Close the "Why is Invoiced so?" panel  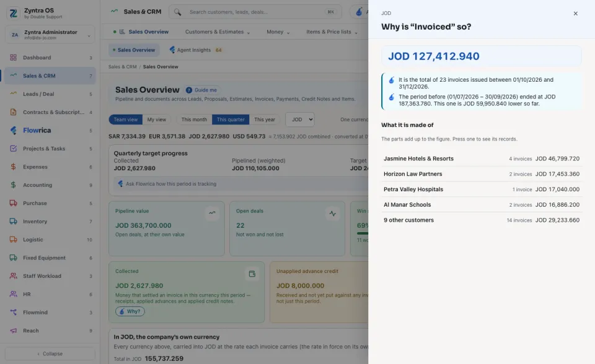click(x=575, y=14)
